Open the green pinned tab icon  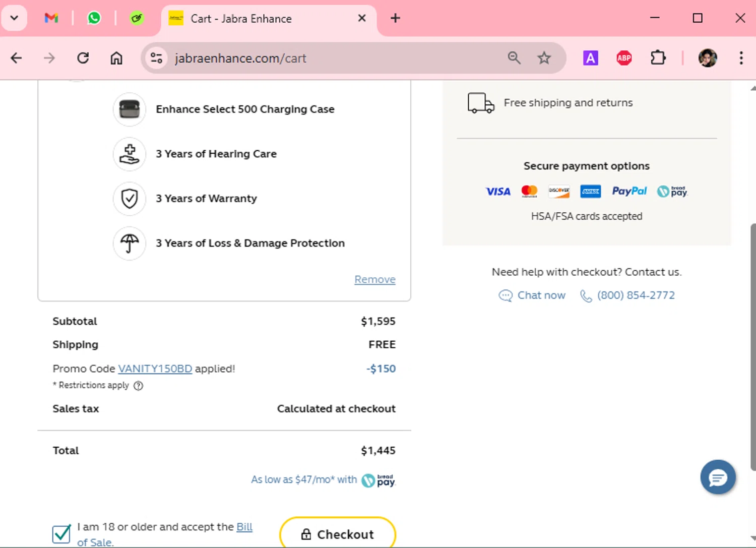(x=137, y=19)
